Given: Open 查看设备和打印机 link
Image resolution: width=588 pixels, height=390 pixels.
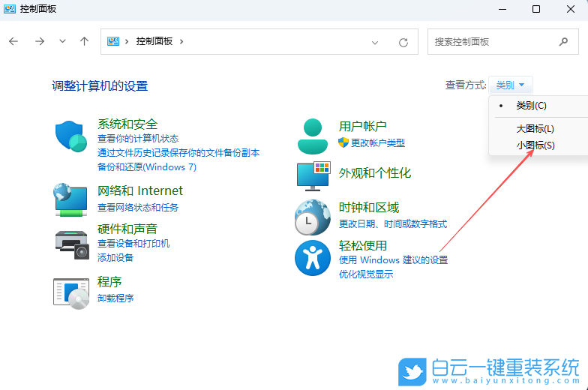Looking at the screenshot, I should click(x=133, y=243).
